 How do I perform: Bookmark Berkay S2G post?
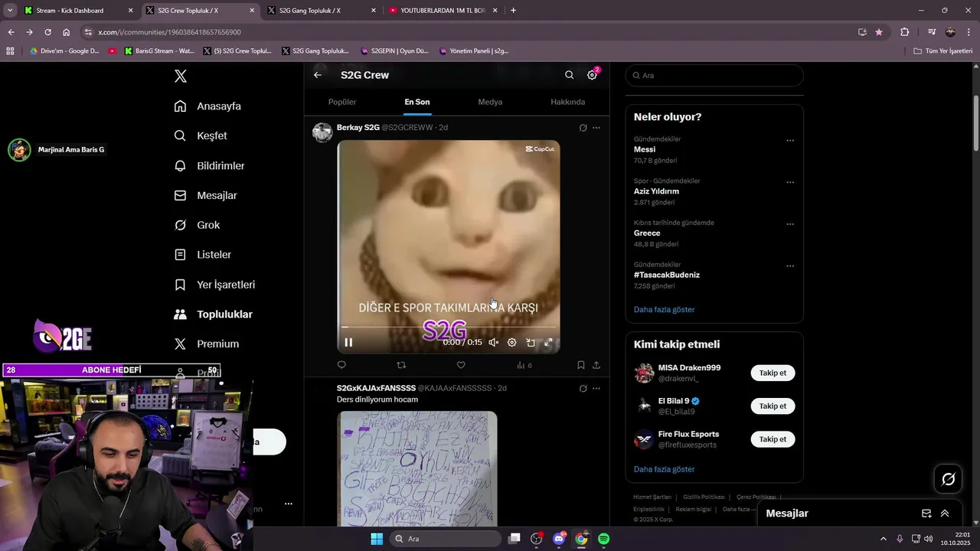pyautogui.click(x=581, y=365)
